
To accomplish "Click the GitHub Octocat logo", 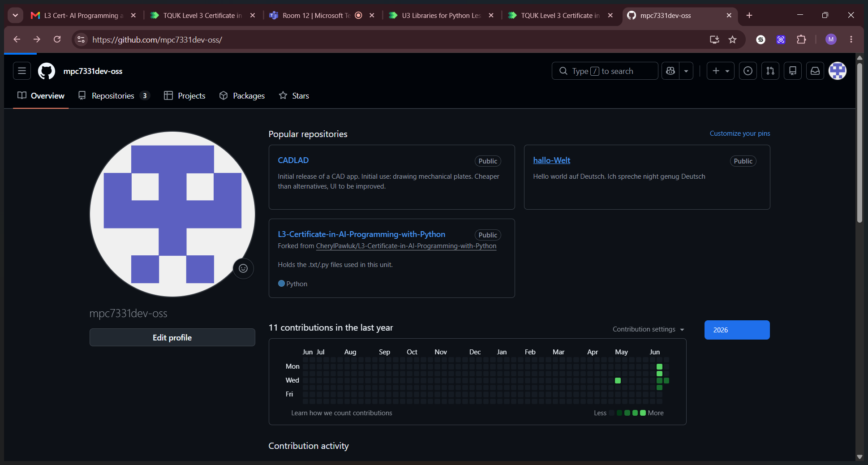I will pos(47,71).
